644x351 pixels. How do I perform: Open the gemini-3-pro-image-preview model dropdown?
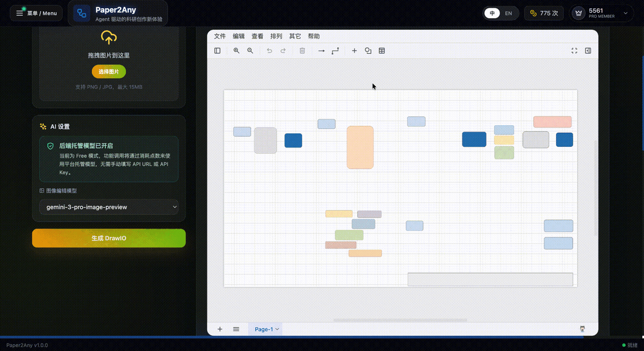click(x=109, y=207)
